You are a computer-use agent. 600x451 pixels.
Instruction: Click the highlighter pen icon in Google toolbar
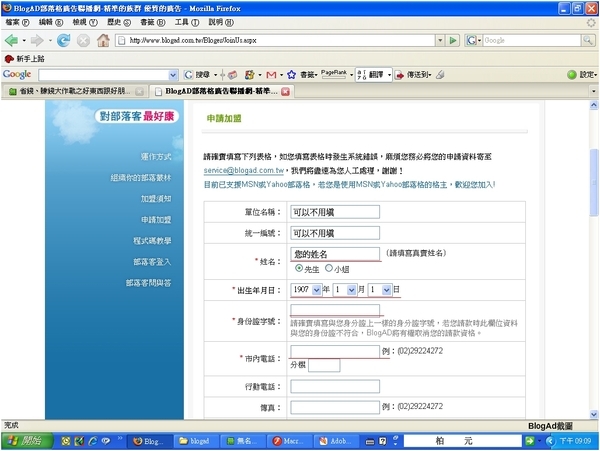[440, 75]
